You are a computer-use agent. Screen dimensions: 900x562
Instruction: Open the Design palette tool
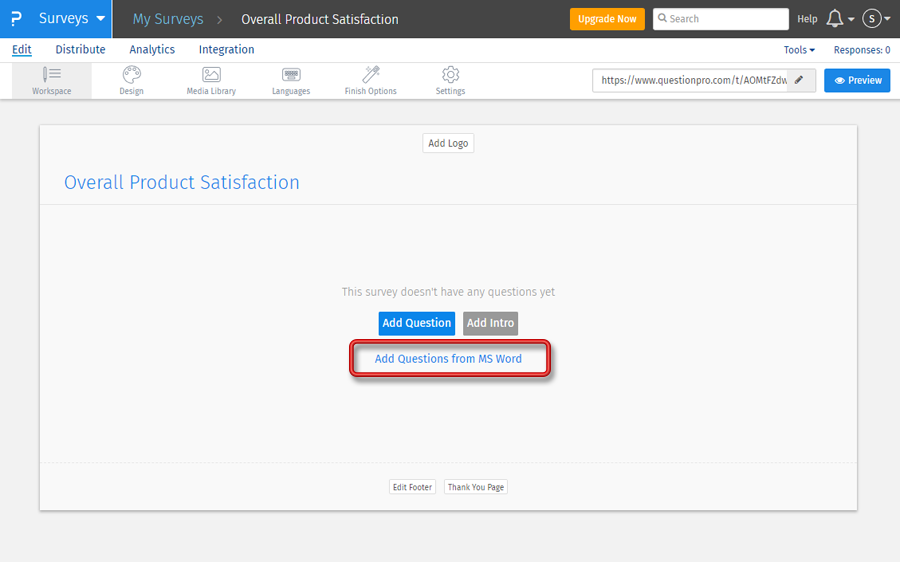(131, 80)
